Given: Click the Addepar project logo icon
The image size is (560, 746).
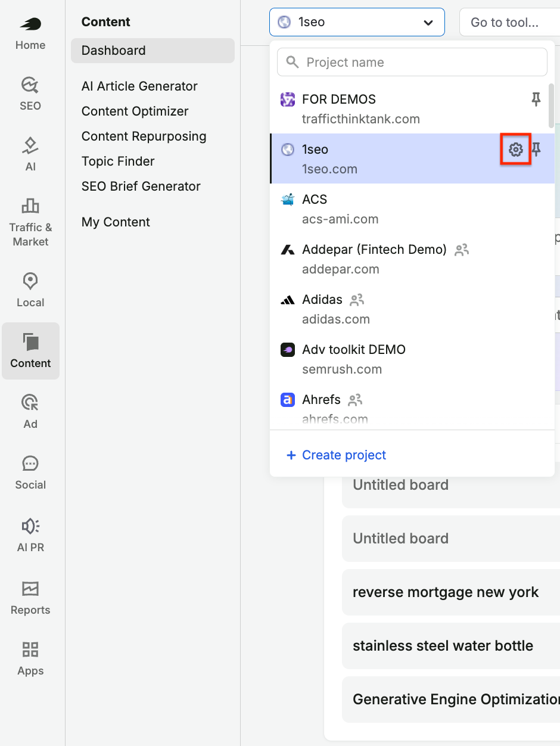Looking at the screenshot, I should pyautogui.click(x=288, y=250).
